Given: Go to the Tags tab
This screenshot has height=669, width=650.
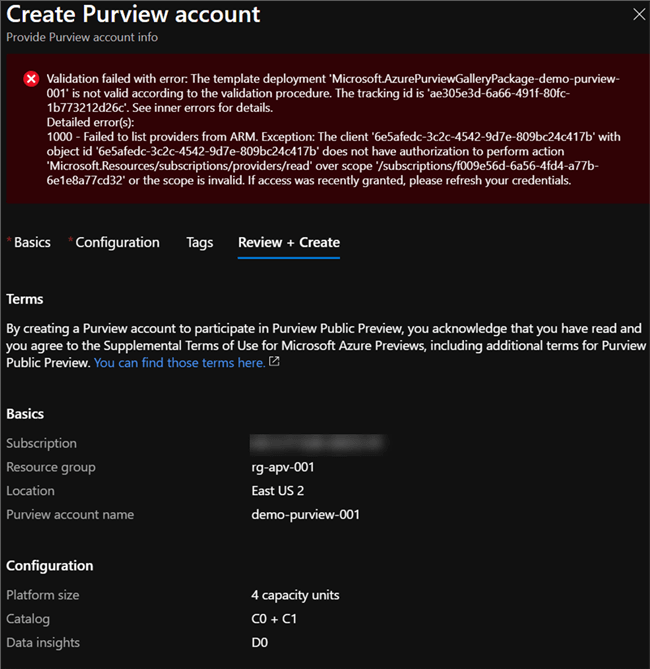Looking at the screenshot, I should point(199,242).
